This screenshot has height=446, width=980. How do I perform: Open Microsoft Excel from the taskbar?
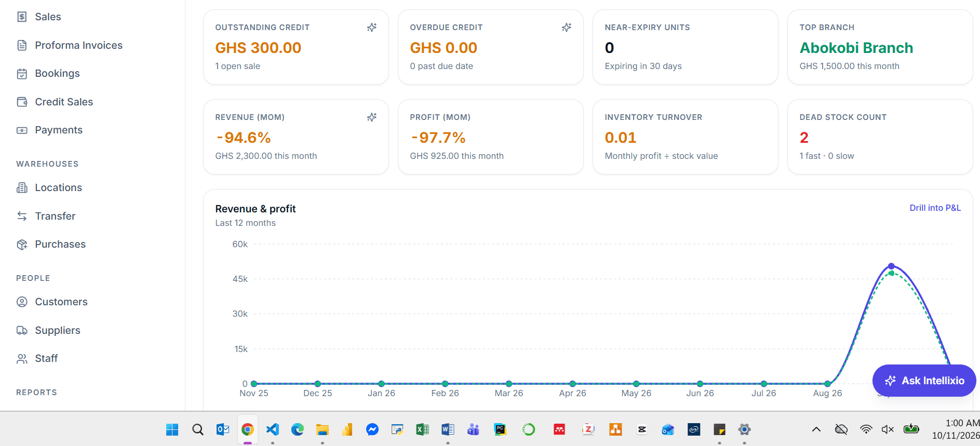click(x=422, y=429)
